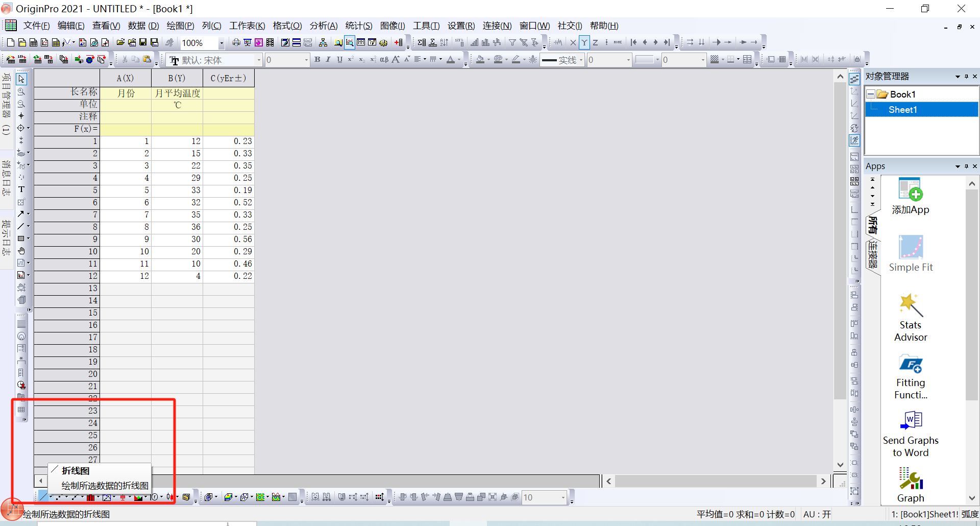Open the font name dropdown
The height and width of the screenshot is (526, 980).
tap(259, 60)
